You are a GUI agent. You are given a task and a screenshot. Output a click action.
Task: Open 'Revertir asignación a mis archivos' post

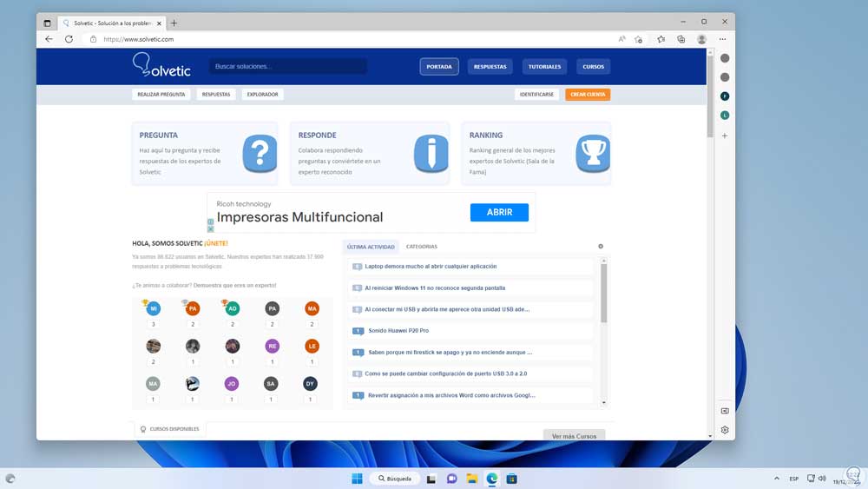coord(451,395)
